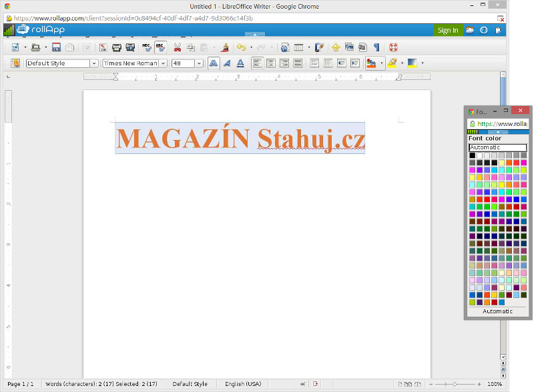Click rollApp help question mark icon

tap(483, 30)
